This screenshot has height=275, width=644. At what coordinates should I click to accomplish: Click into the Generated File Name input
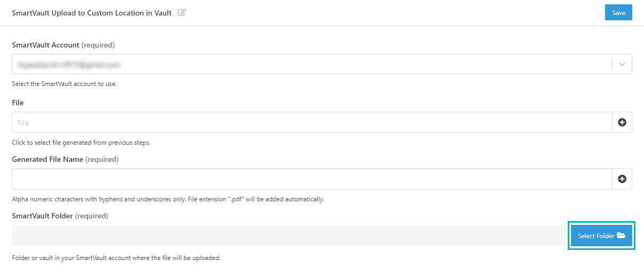click(312, 179)
